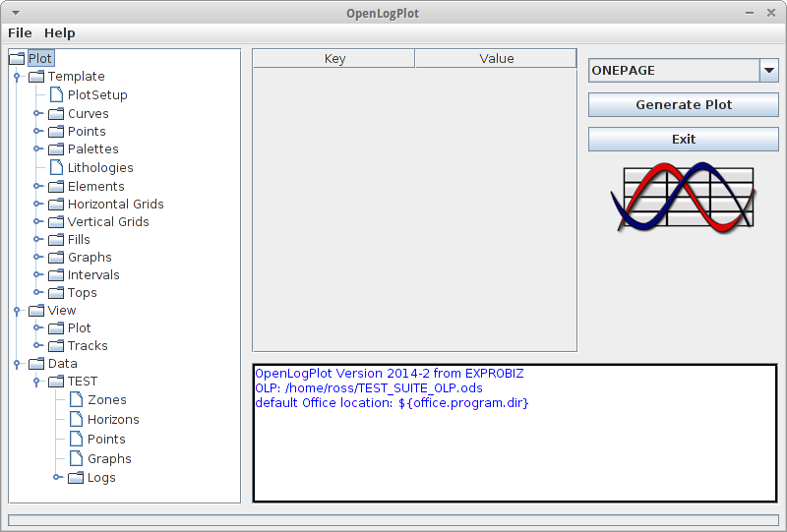Expand the Intervals node handle
This screenshot has width=787, height=532.
pyautogui.click(x=36, y=274)
